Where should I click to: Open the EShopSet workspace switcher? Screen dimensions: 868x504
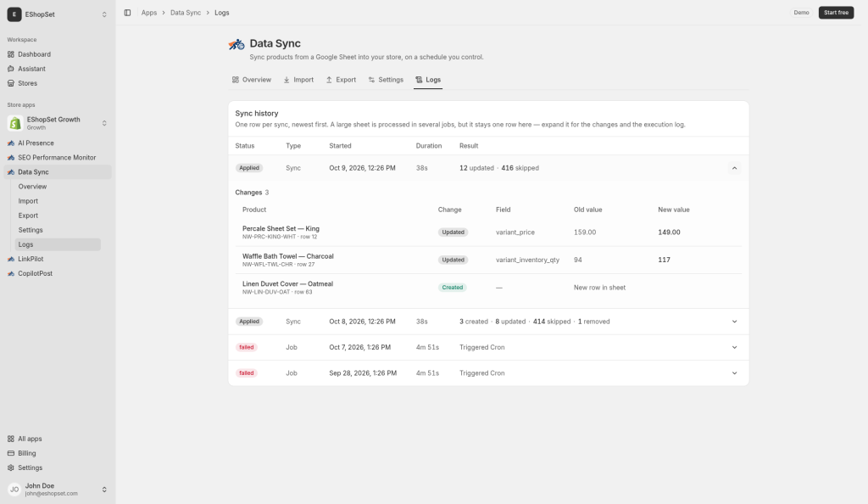click(x=58, y=14)
